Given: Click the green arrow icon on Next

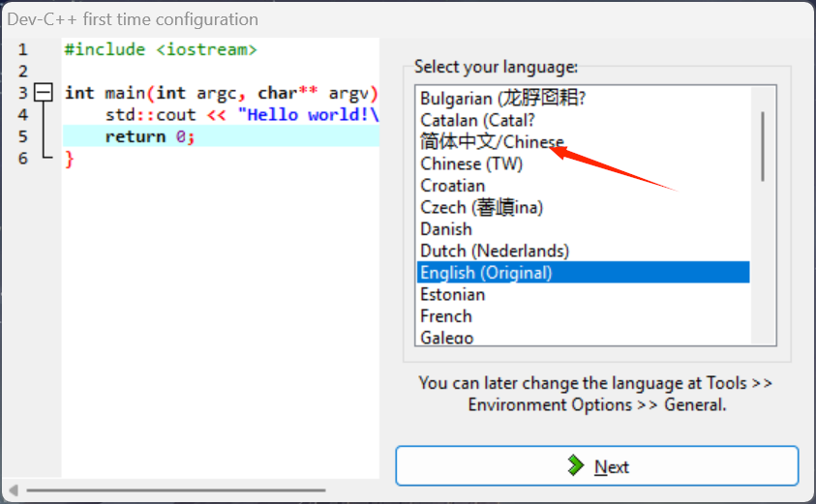Looking at the screenshot, I should (x=576, y=465).
